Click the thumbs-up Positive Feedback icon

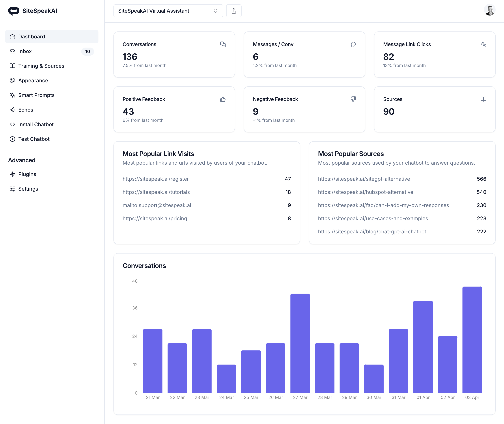click(x=223, y=99)
